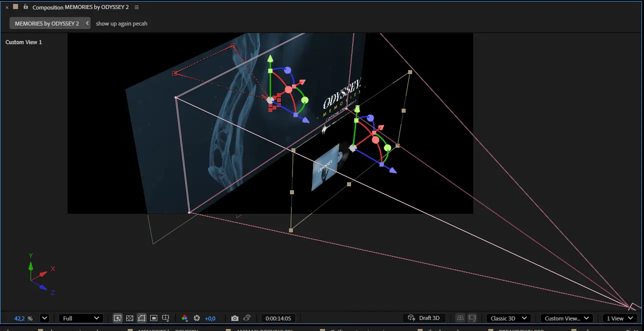
Task: Toggle the composition viewer lock icon
Action: pos(26,7)
